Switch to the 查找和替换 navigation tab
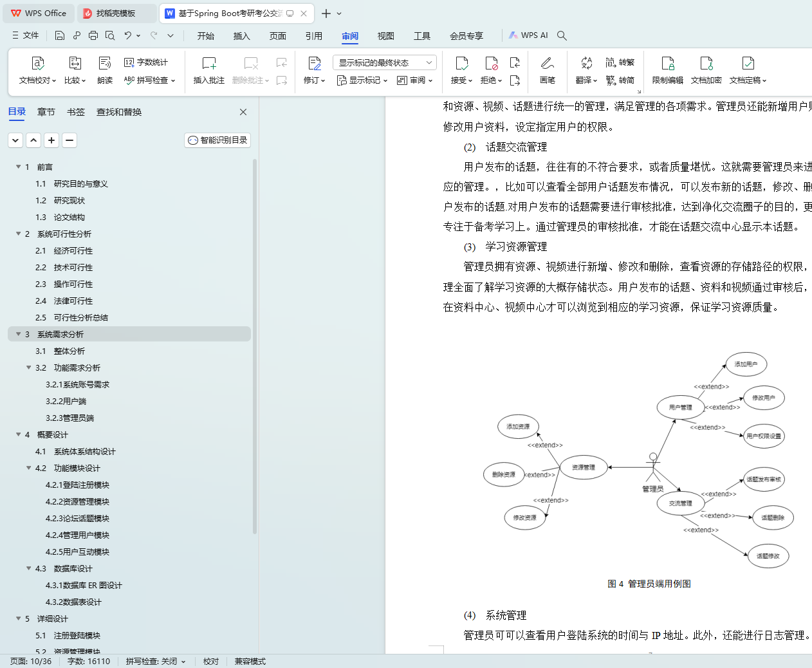The width and height of the screenshot is (812, 668). click(x=119, y=112)
